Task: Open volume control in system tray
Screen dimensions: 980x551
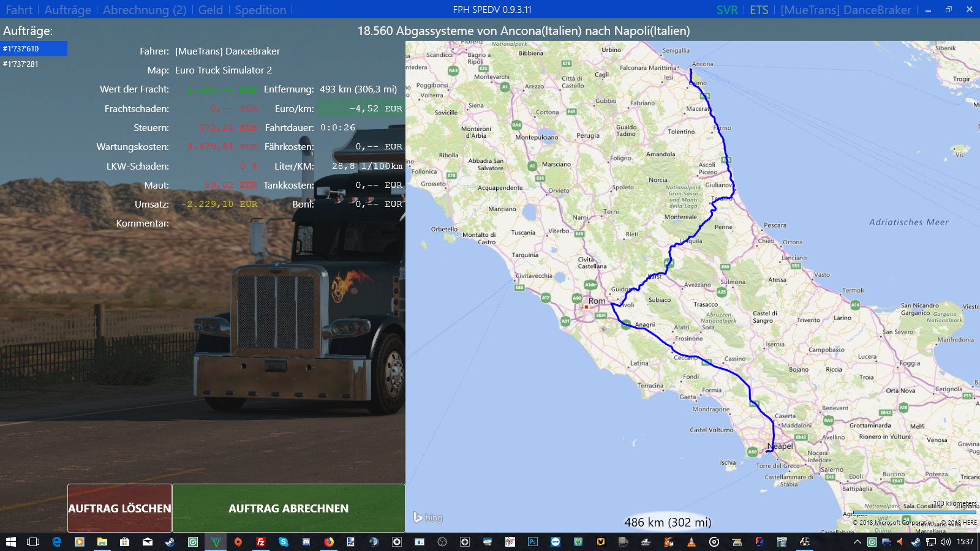Action: [945, 542]
